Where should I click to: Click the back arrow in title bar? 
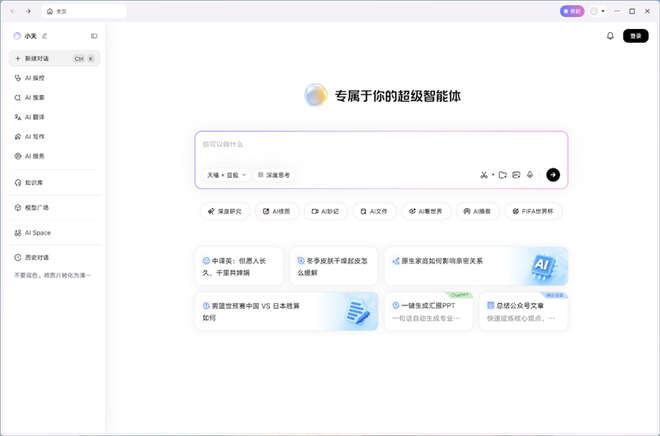coord(12,11)
